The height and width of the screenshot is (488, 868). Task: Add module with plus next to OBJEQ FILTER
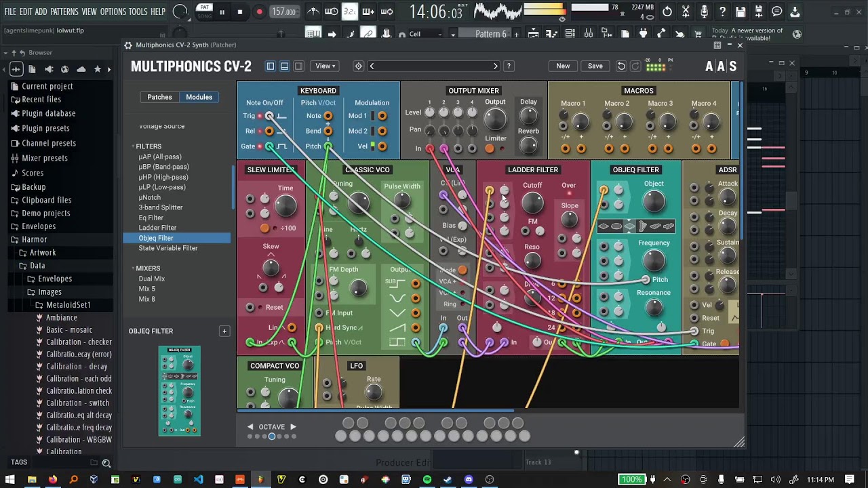[x=224, y=331]
